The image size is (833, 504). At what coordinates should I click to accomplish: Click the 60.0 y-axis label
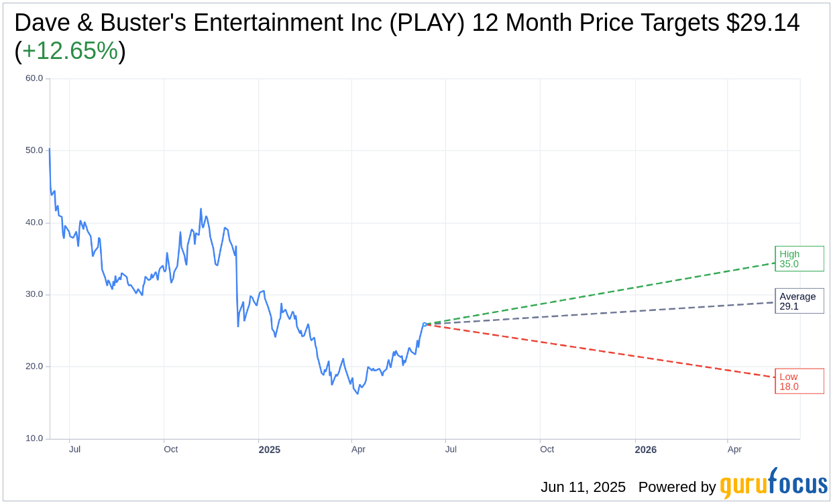[x=34, y=78]
